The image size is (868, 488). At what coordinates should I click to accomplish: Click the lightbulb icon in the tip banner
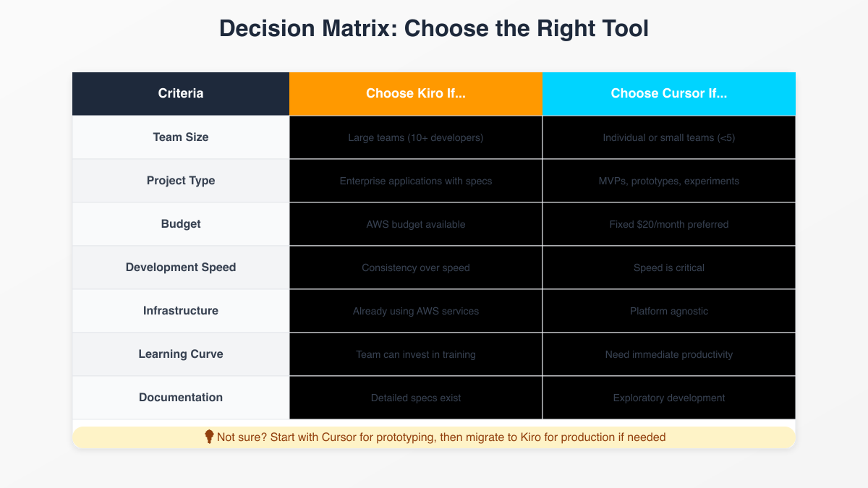[209, 437]
